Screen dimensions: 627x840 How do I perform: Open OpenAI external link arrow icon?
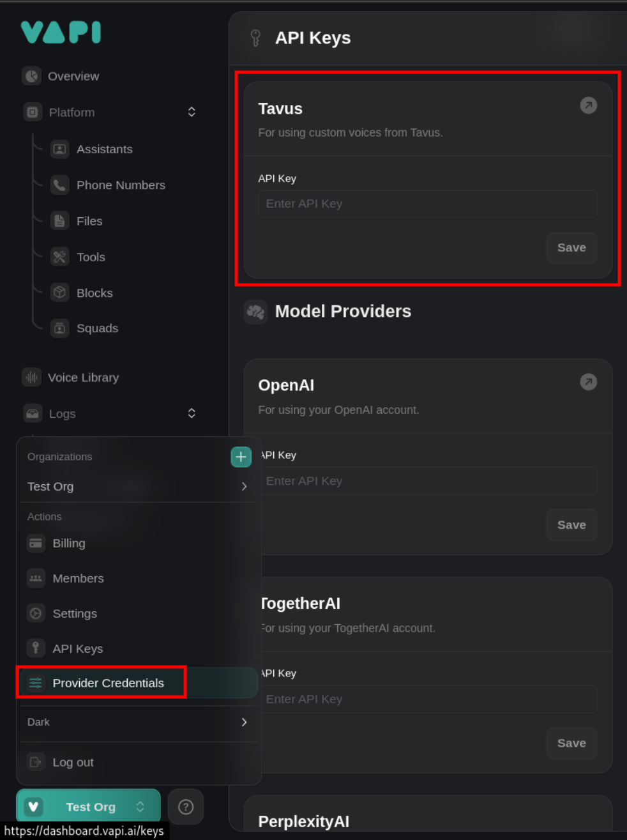[588, 382]
